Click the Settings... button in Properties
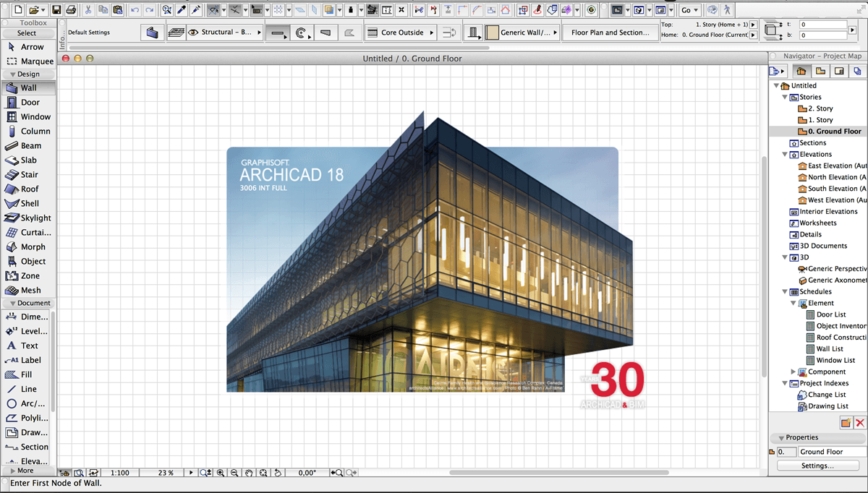This screenshot has height=493, width=868. click(818, 466)
